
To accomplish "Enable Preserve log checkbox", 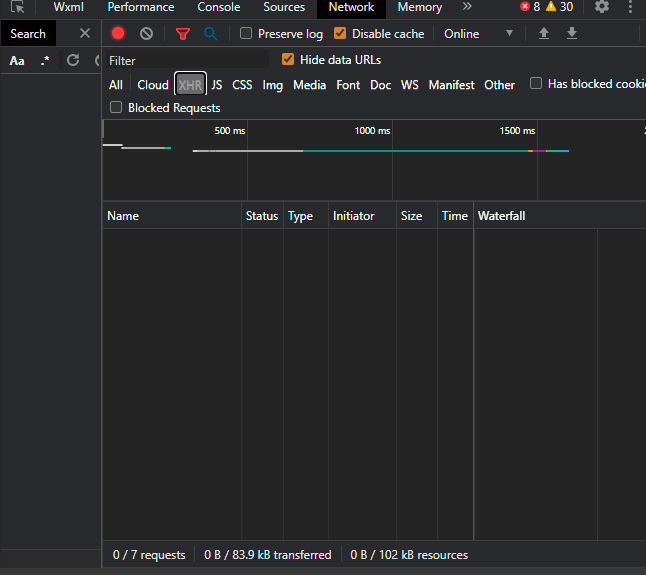I will point(246,33).
